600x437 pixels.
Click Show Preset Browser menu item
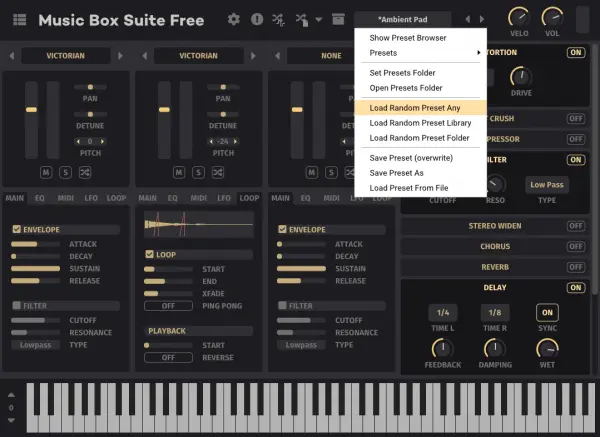click(421, 38)
